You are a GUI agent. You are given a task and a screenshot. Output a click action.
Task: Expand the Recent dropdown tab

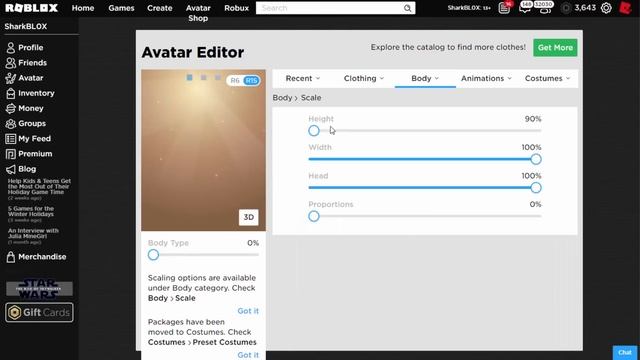(302, 78)
